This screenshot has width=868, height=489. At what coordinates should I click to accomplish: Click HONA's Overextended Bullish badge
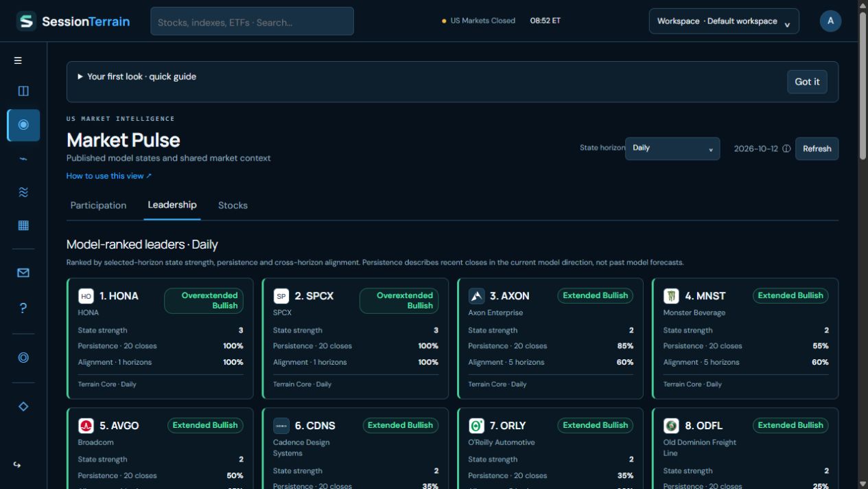pyautogui.click(x=204, y=301)
